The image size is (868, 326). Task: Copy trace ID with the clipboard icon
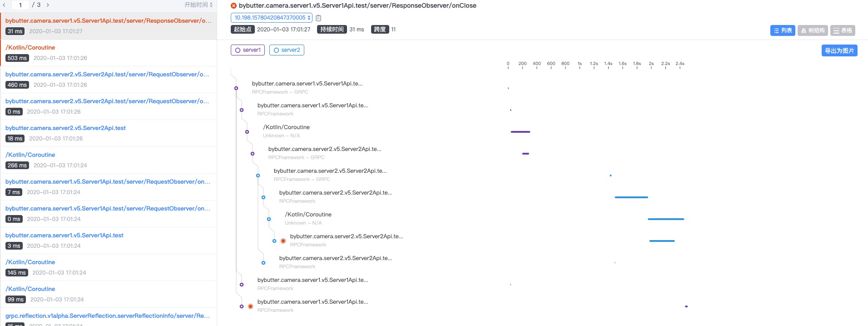tap(318, 18)
